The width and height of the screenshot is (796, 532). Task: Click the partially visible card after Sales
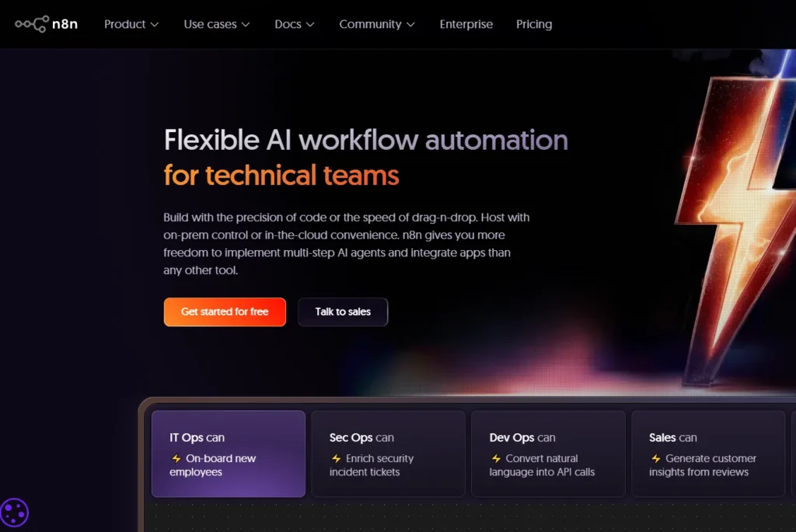[x=793, y=454]
